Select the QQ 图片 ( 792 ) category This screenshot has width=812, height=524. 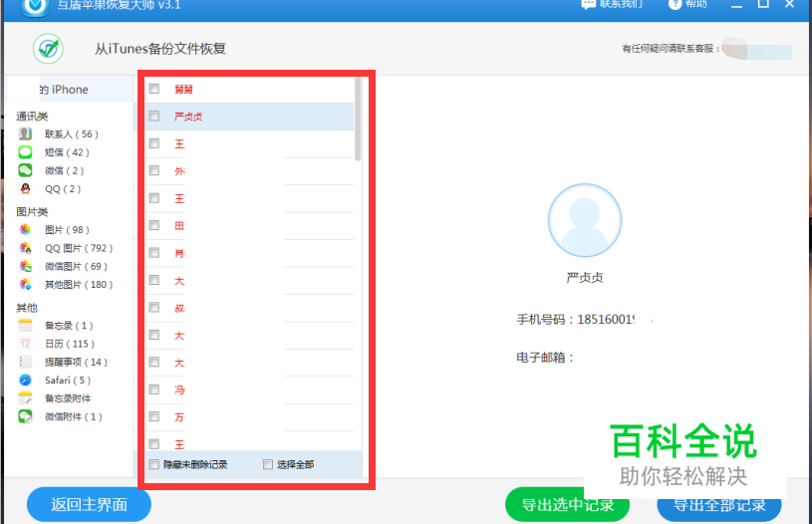[x=79, y=248]
